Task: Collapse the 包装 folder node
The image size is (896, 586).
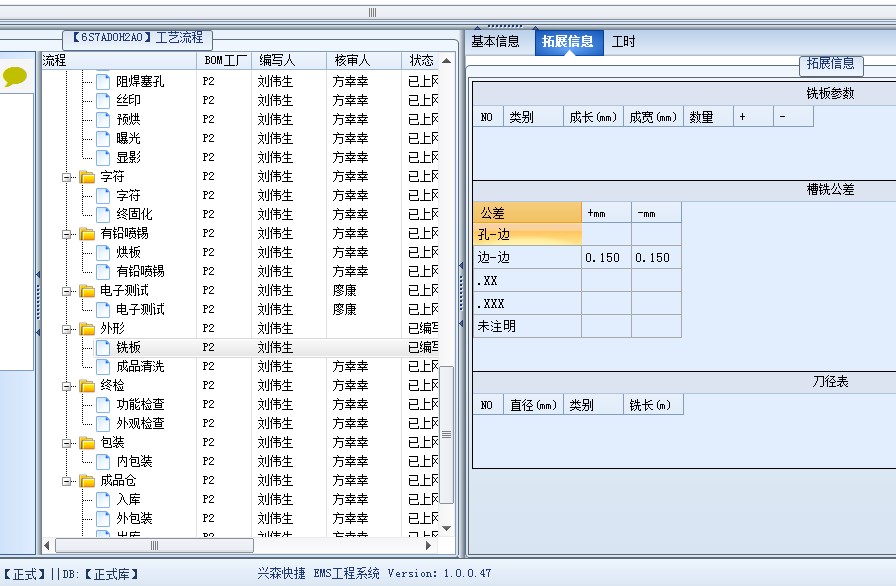Action: (66, 443)
